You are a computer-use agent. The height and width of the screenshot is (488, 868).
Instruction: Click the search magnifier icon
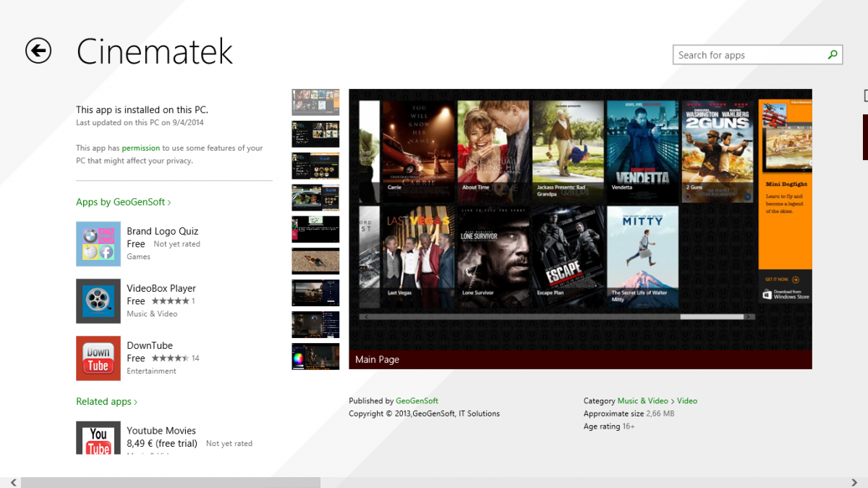point(833,55)
